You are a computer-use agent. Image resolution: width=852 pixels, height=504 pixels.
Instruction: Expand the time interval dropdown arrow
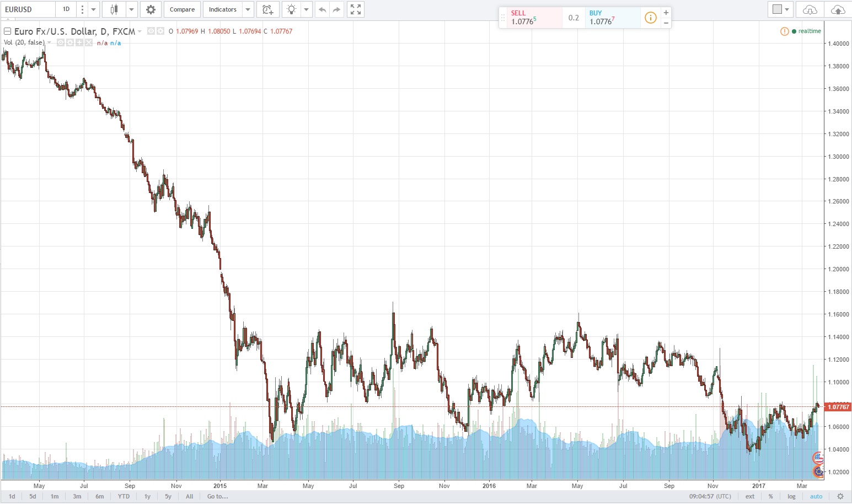(93, 9)
